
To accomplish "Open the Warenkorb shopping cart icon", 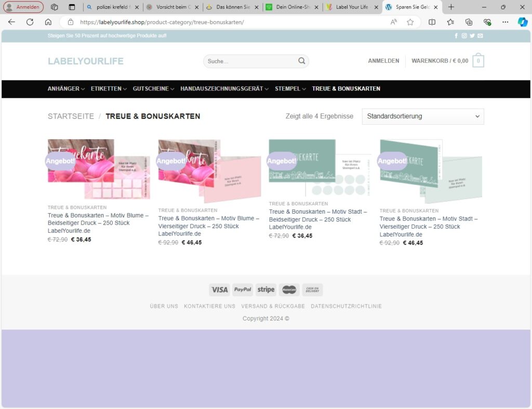I will tap(477, 60).
